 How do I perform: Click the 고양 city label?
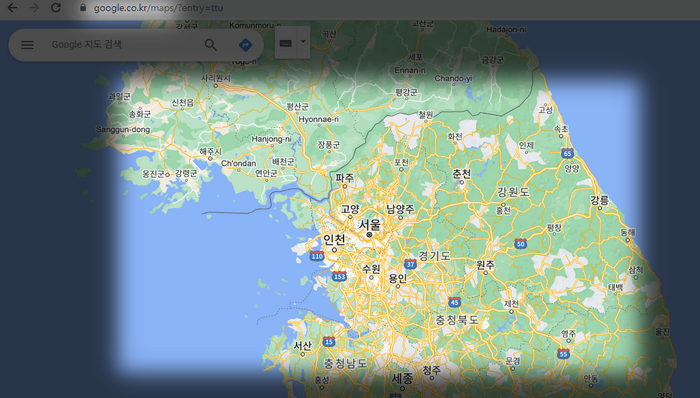(x=350, y=209)
